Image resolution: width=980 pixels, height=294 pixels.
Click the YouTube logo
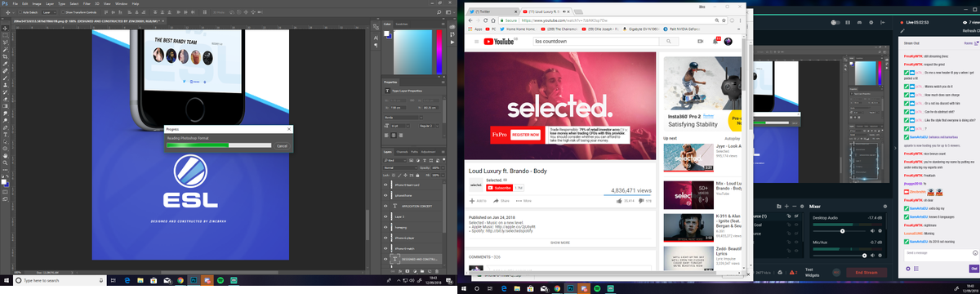tap(500, 41)
